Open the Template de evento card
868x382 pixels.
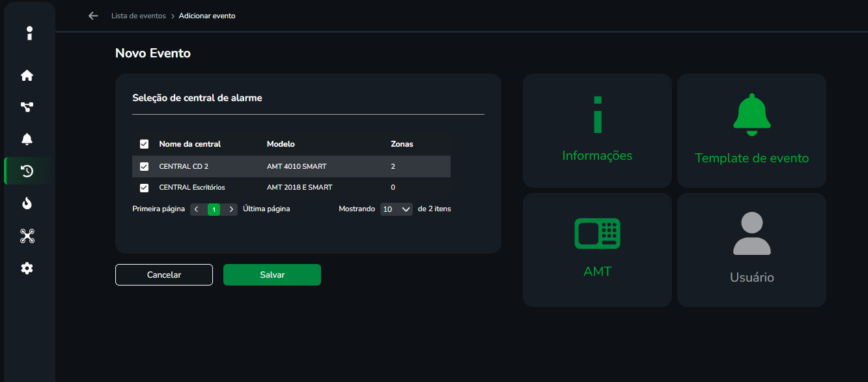tap(751, 130)
